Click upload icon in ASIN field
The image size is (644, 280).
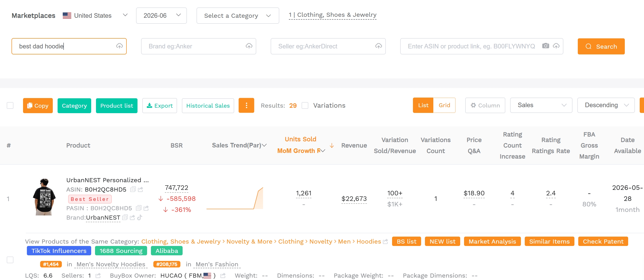tap(556, 46)
